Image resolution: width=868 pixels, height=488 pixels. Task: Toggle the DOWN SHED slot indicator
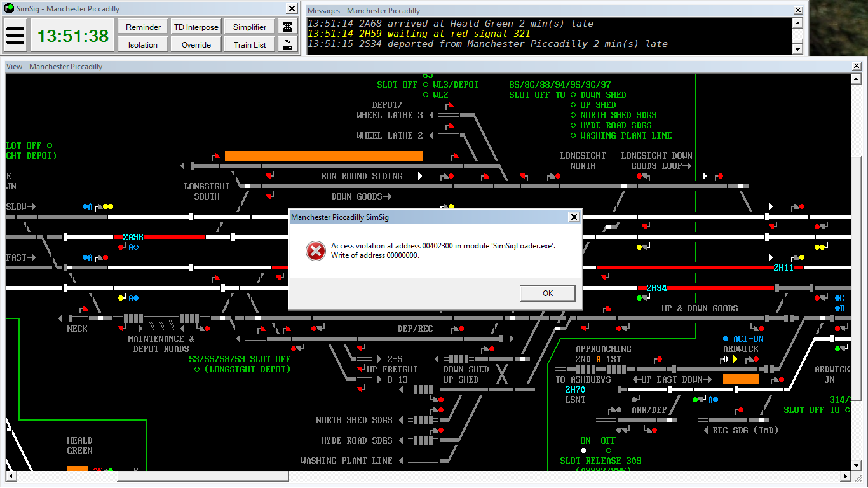(573, 95)
